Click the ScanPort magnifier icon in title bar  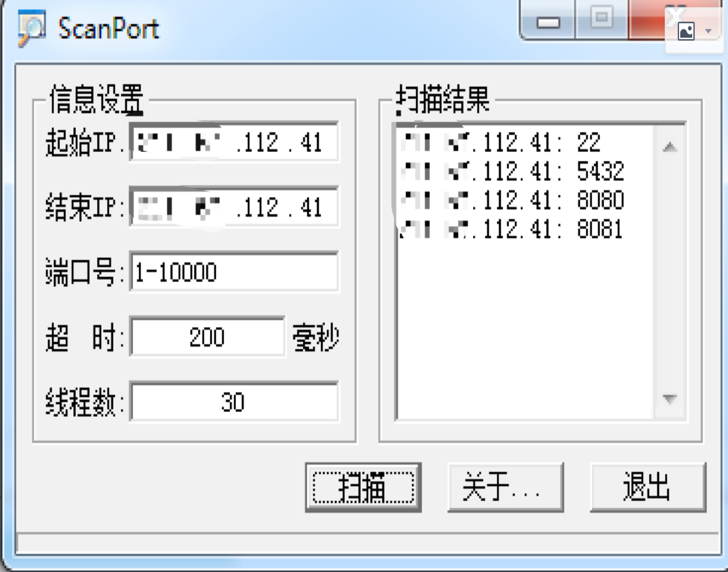click(31, 28)
